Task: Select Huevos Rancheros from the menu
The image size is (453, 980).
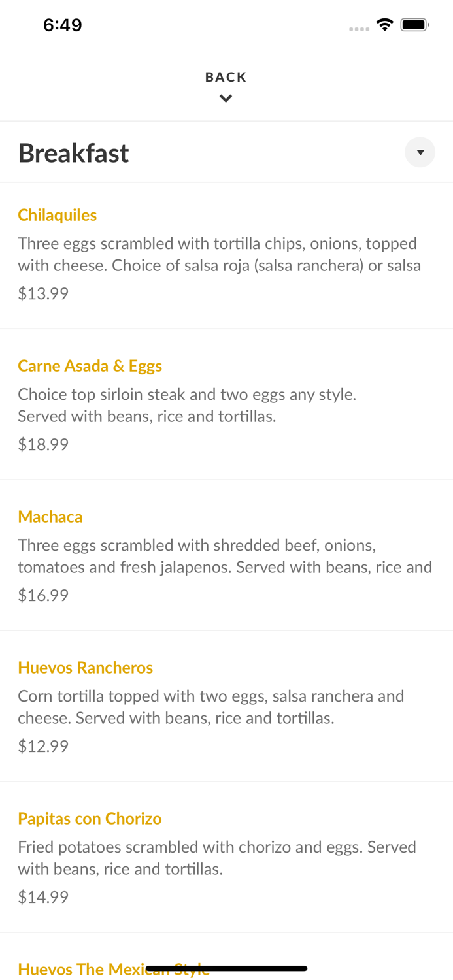Action: pyautogui.click(x=86, y=668)
